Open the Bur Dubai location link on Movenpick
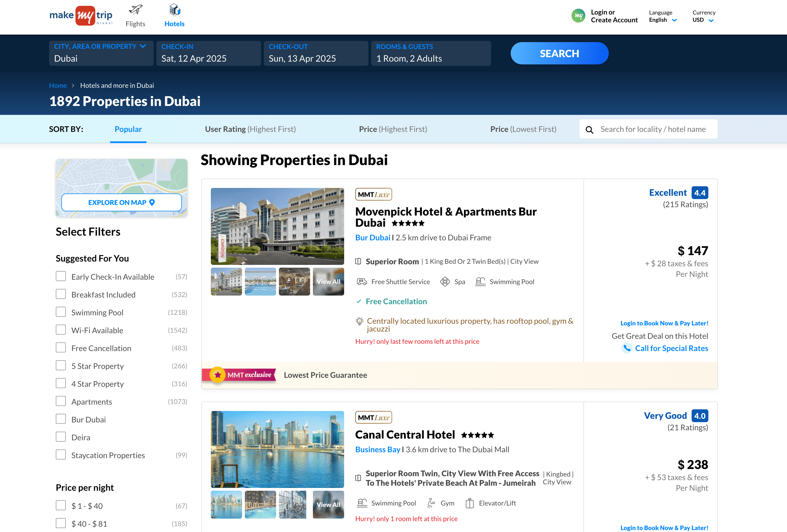The width and height of the screenshot is (787, 532). pos(373,238)
